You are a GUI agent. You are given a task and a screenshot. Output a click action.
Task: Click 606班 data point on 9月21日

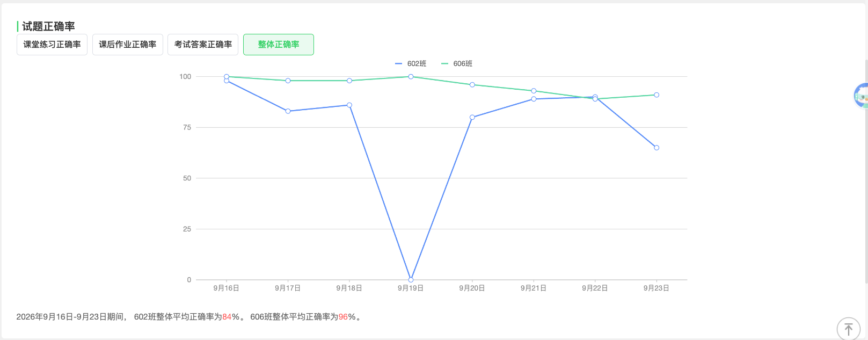point(534,91)
